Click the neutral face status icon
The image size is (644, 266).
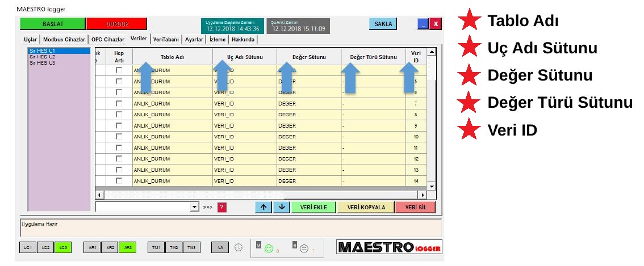(x=304, y=248)
